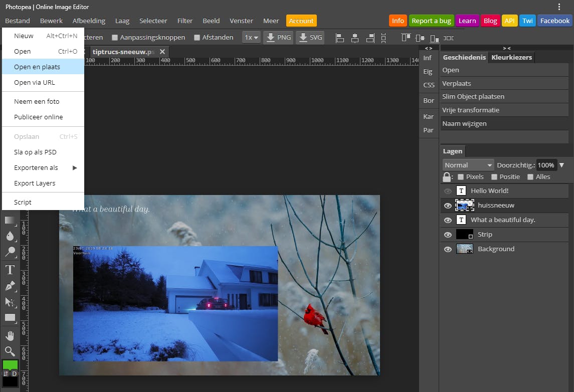Select the Type tool
The width and height of the screenshot is (574, 392).
click(10, 270)
